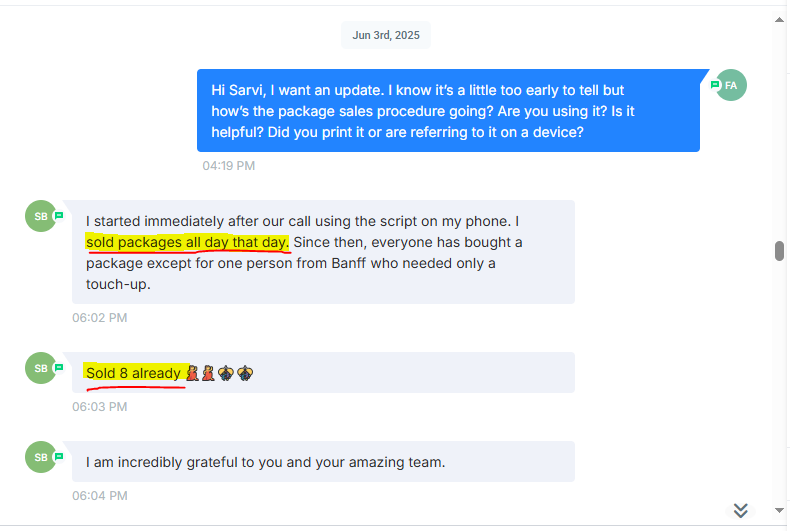Click green chat badge beside "Sold 8 already"
Screen dimensions: 790x531
[x=59, y=367]
